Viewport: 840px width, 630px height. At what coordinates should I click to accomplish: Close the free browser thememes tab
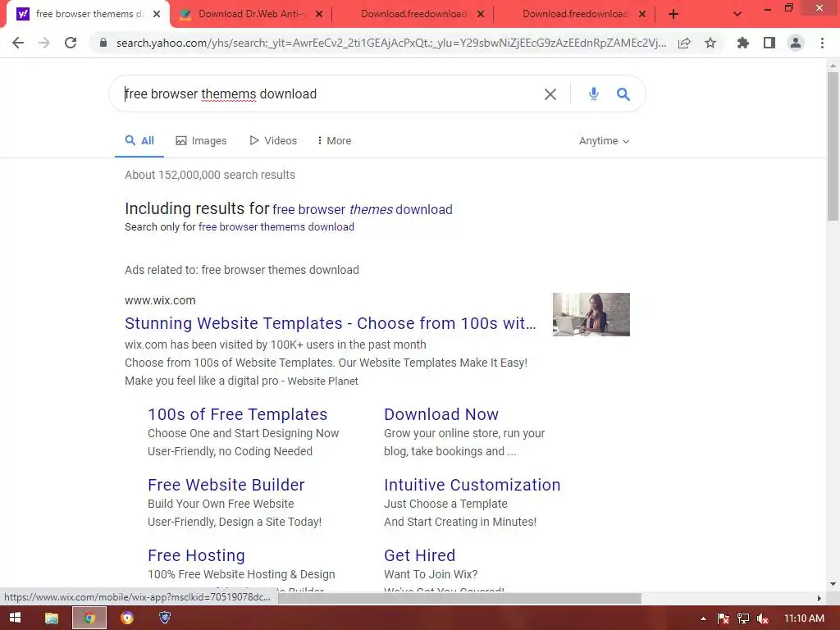(157, 15)
